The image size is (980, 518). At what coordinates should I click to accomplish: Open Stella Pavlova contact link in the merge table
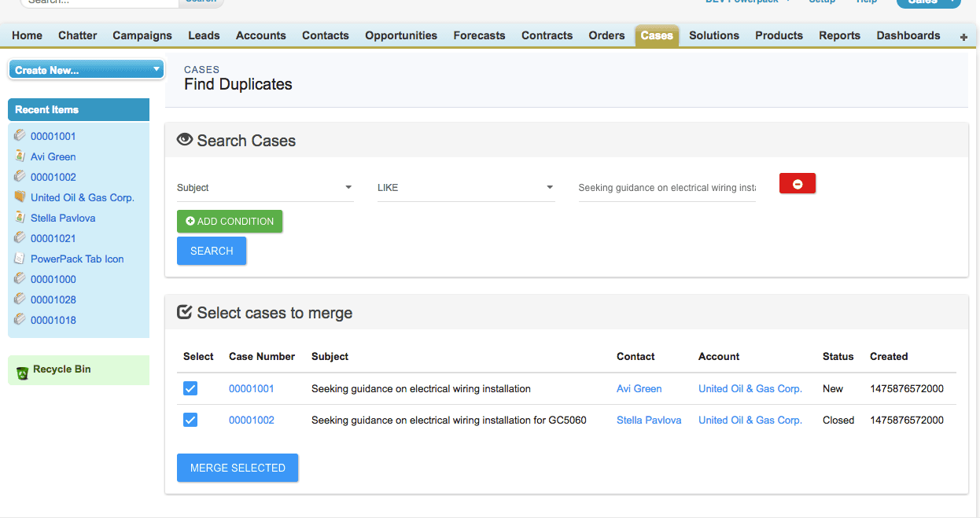click(x=649, y=420)
